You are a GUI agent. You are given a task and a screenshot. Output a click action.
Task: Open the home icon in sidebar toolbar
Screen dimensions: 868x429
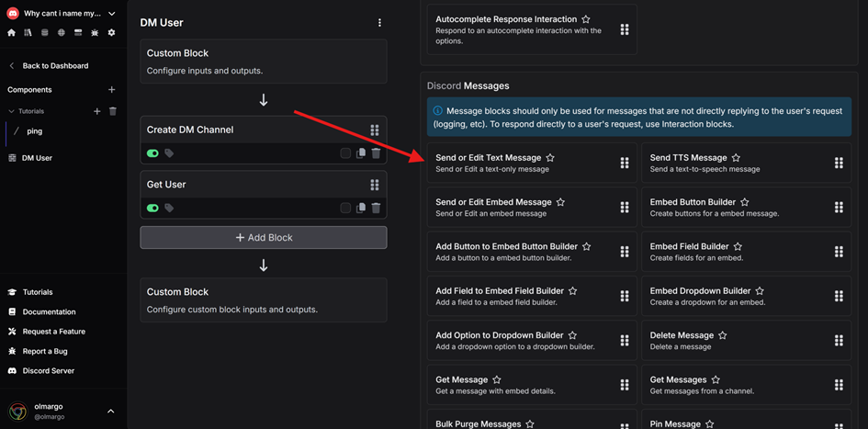(x=11, y=33)
